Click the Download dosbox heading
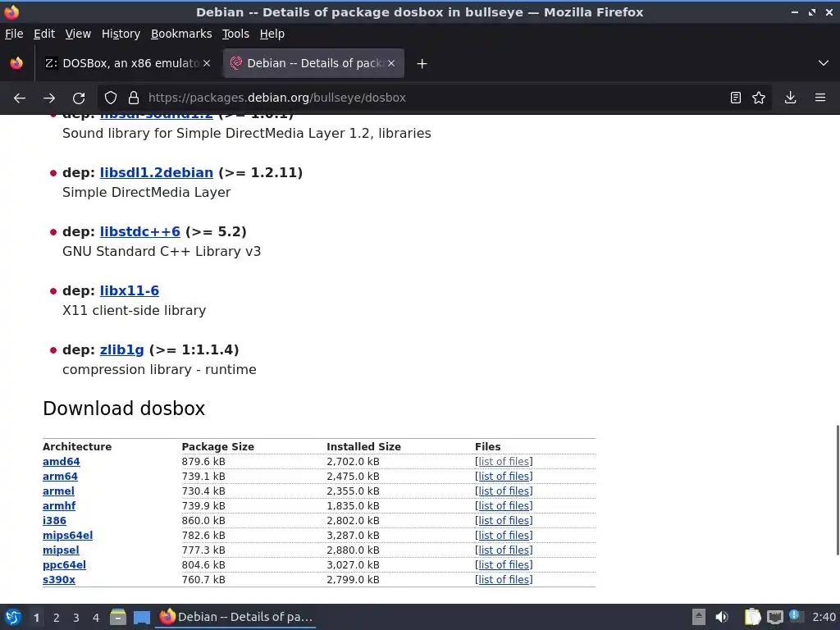The image size is (840, 630). [124, 409]
